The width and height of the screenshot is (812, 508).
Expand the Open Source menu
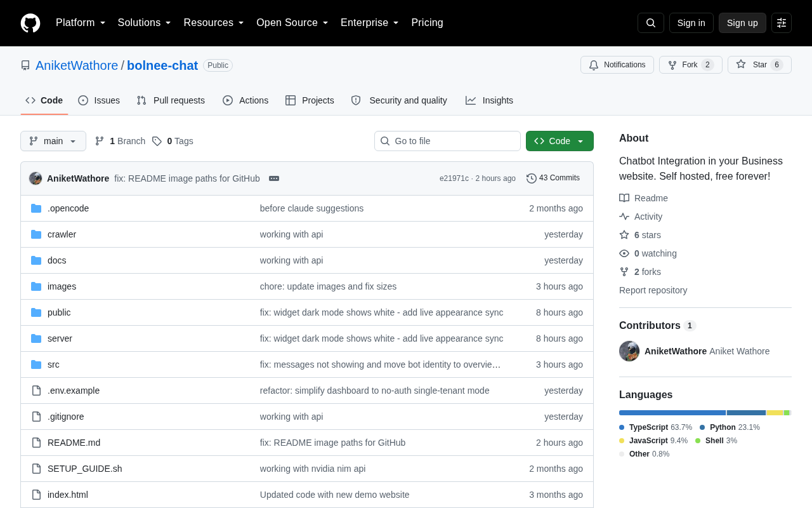[x=292, y=23]
